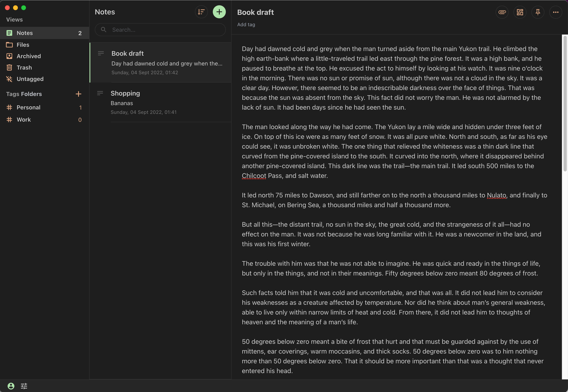Open sort options for the Notes list

pyautogui.click(x=201, y=12)
